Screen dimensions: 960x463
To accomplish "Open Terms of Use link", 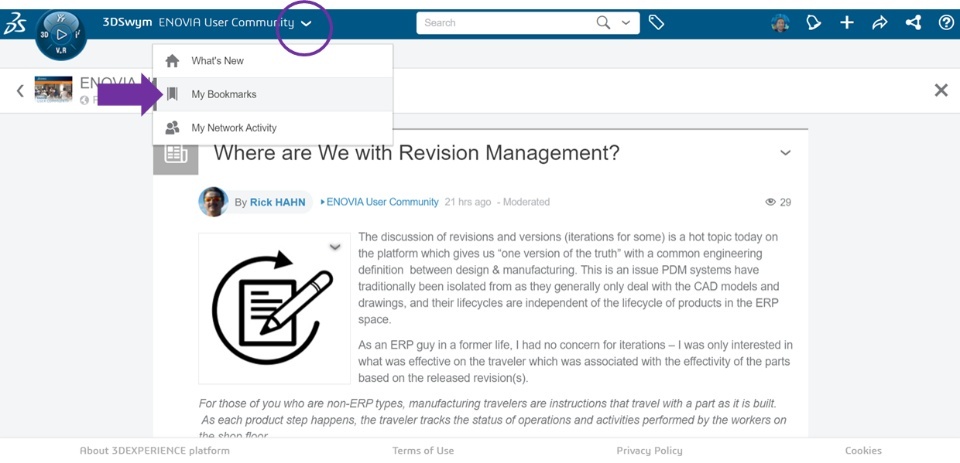I will pyautogui.click(x=423, y=451).
